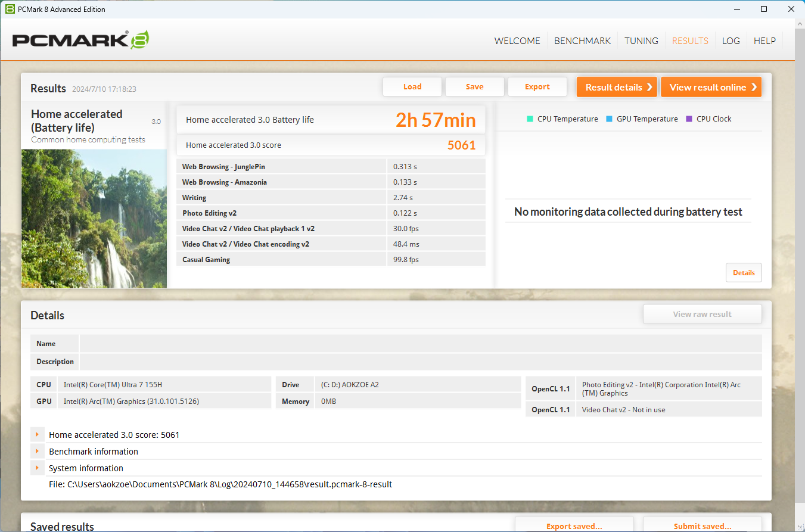Screen dimensions: 805x532
Task: Click the Load button
Action: point(412,86)
